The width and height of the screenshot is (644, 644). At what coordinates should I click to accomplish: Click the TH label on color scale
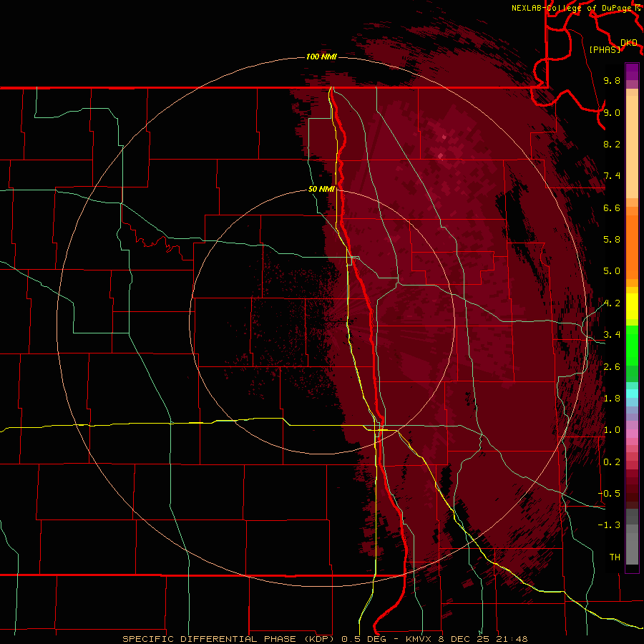coord(615,557)
